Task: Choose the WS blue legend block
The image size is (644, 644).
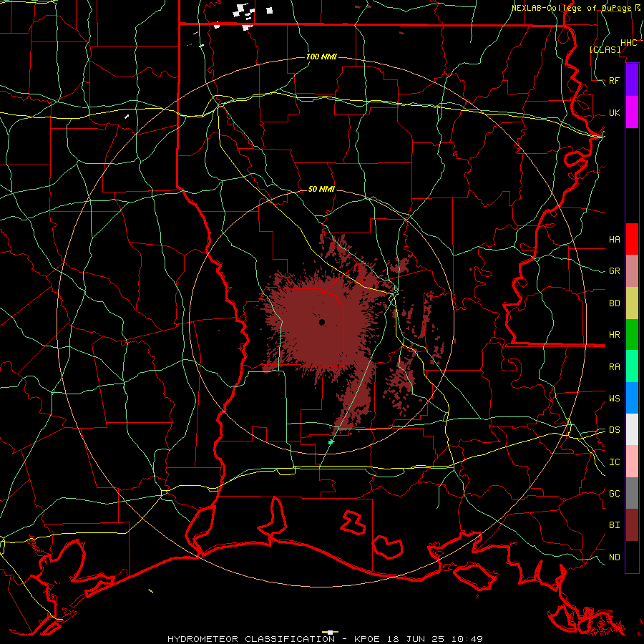Action: coord(632,398)
